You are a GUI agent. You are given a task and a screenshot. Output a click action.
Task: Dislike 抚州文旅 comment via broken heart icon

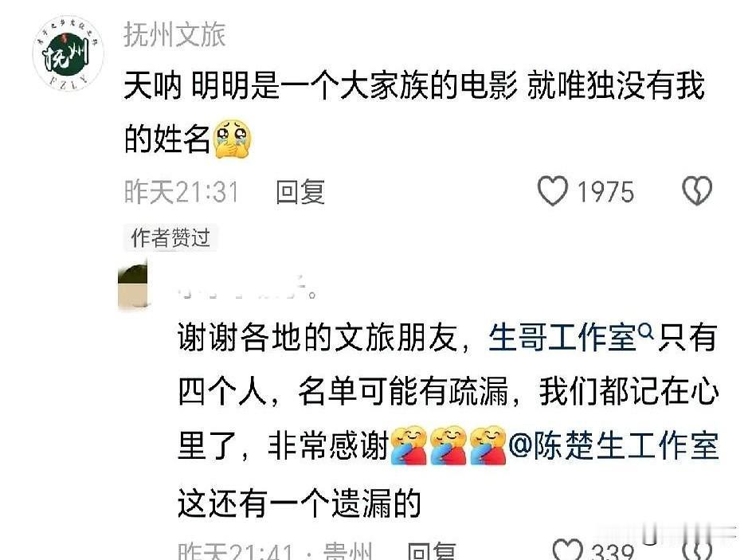tap(697, 191)
